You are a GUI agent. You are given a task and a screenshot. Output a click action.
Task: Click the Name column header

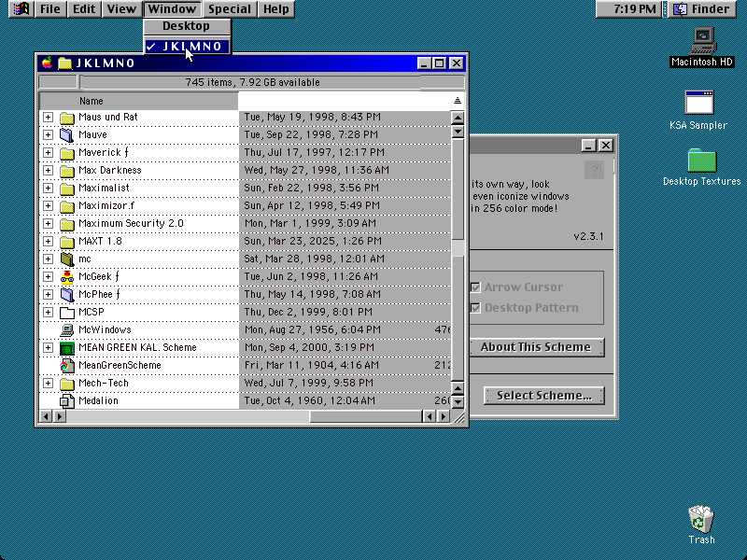138,101
